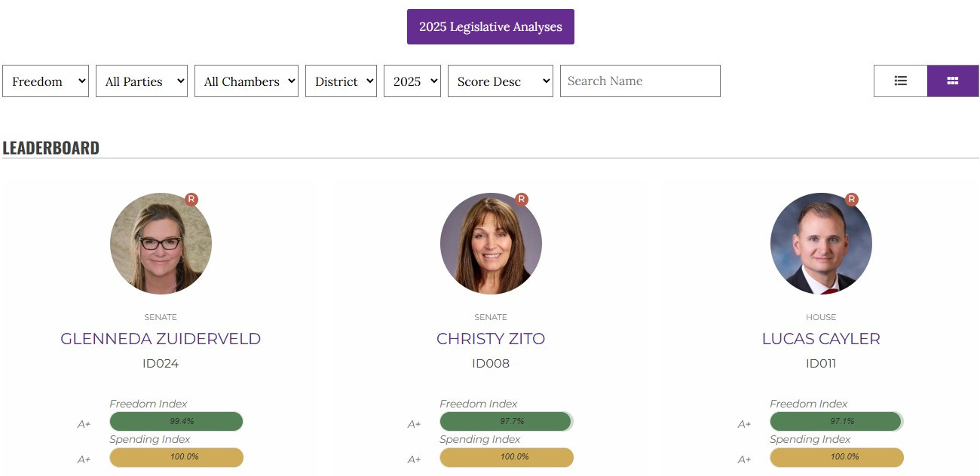This screenshot has height=476, width=980.
Task: Click Cayler's 100.0% Spending Index bar
Action: 837,457
